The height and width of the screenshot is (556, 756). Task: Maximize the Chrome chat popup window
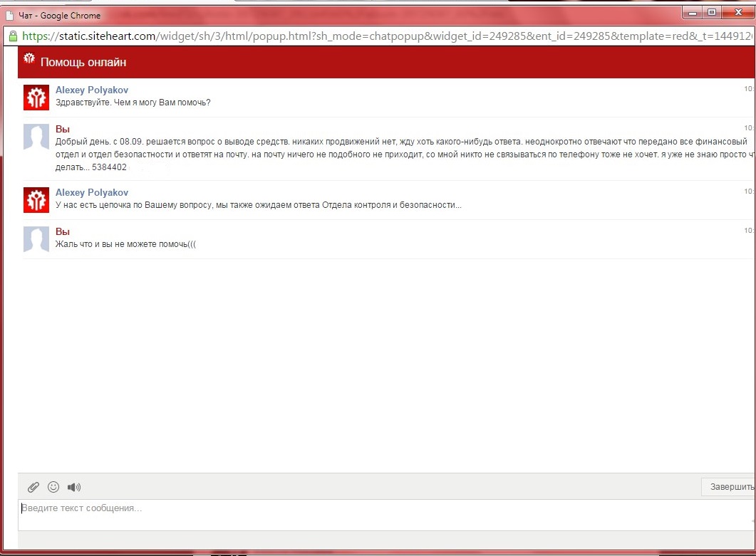(x=711, y=12)
